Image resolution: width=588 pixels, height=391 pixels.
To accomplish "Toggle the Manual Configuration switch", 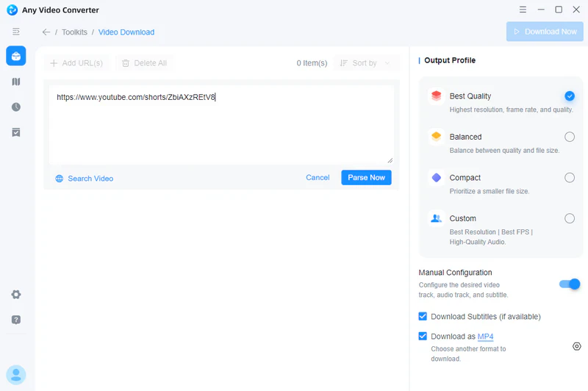I will click(569, 284).
